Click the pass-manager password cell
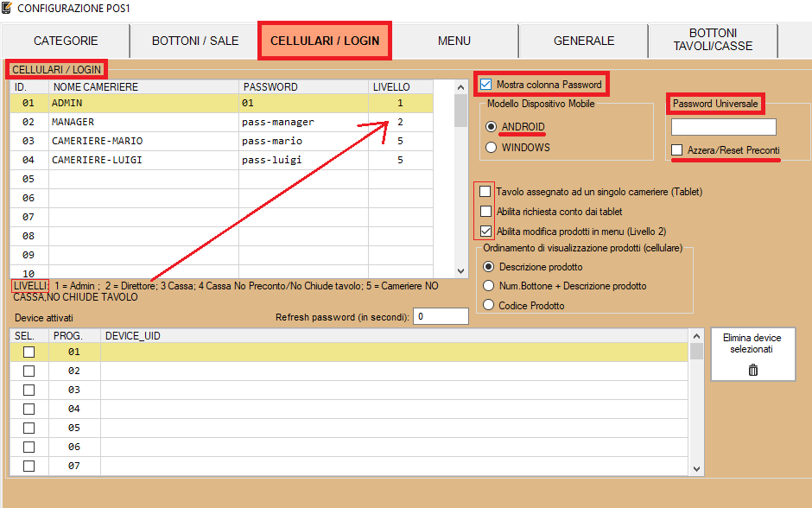Viewport: 812px width, 508px height. (303, 122)
